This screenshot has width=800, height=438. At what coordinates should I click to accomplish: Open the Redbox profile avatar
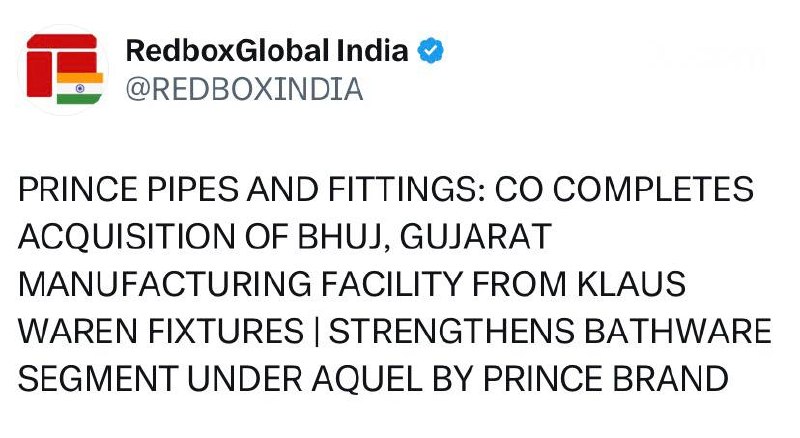[x=60, y=70]
